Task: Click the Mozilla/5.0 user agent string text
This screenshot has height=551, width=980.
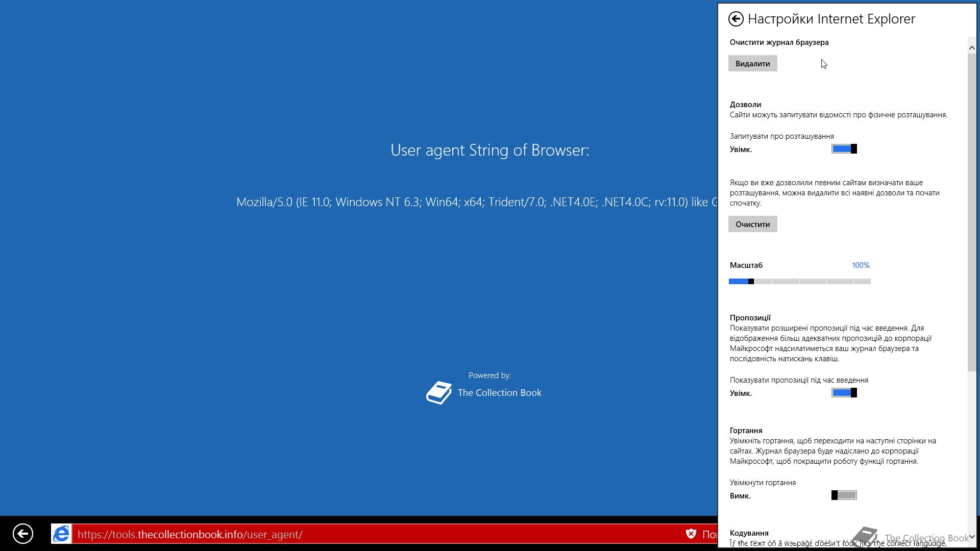Action: (477, 202)
